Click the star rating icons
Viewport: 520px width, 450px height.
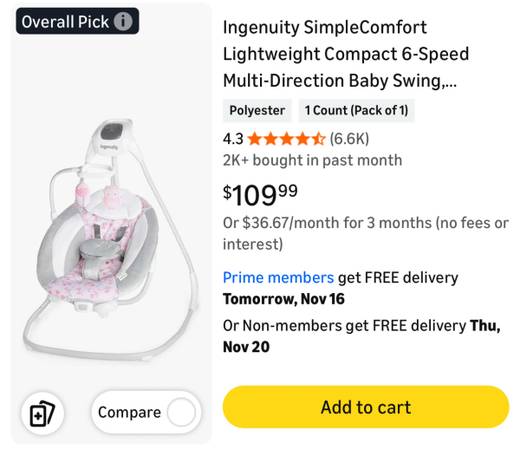[x=286, y=139]
